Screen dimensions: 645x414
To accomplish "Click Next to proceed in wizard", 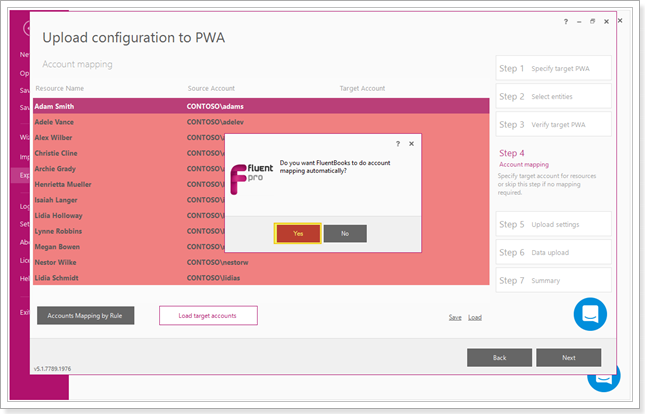I will click(x=568, y=358).
